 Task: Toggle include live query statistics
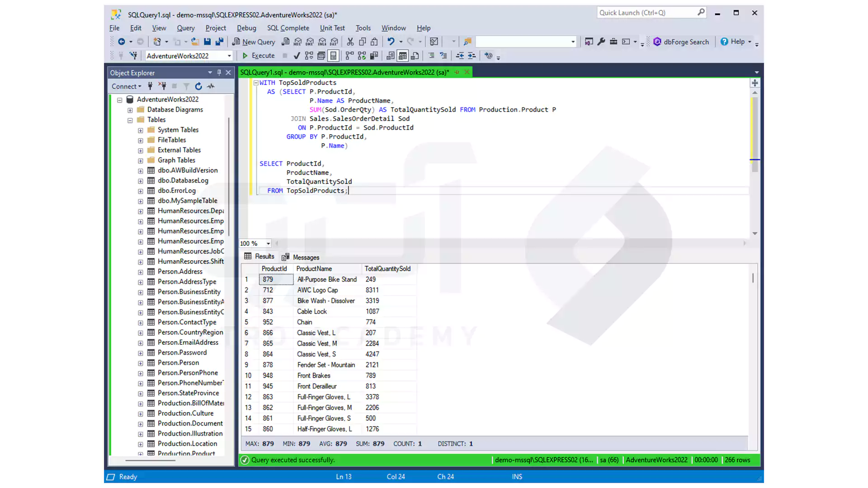coord(362,56)
